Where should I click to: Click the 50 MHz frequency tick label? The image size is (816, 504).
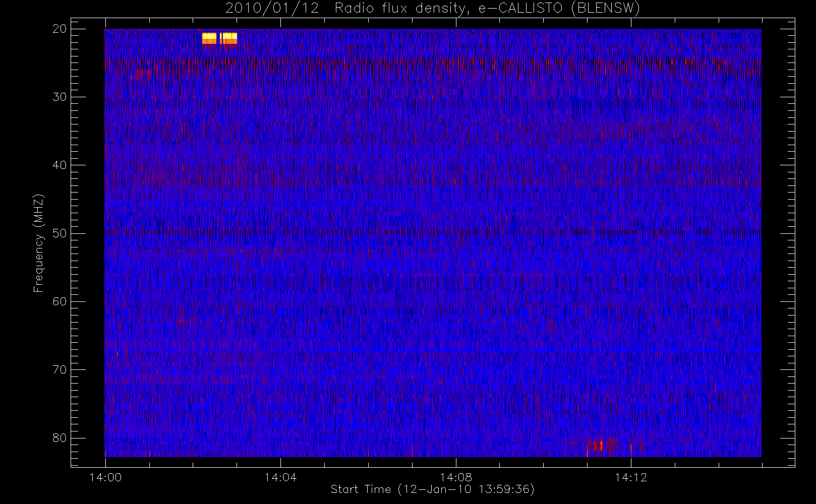click(x=60, y=233)
